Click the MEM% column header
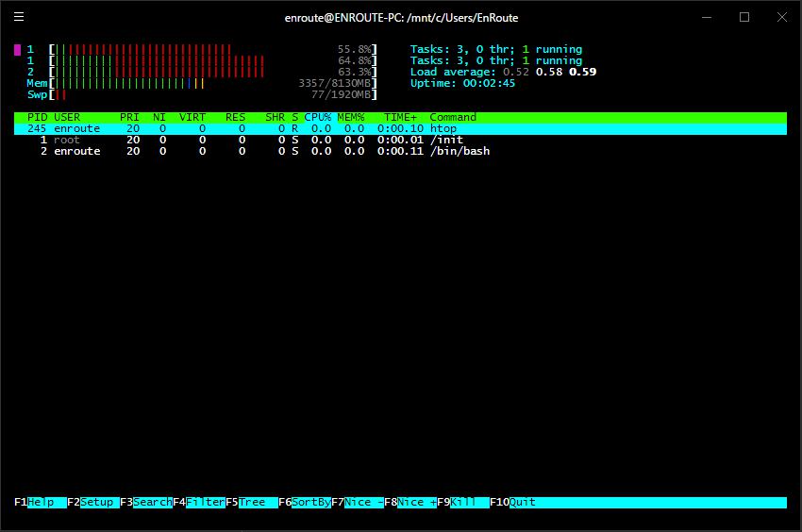Screen dimensions: 802x532 click(351, 117)
